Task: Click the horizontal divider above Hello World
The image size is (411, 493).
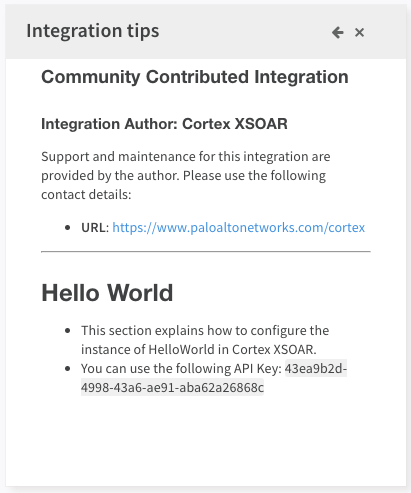Action: [x=206, y=252]
